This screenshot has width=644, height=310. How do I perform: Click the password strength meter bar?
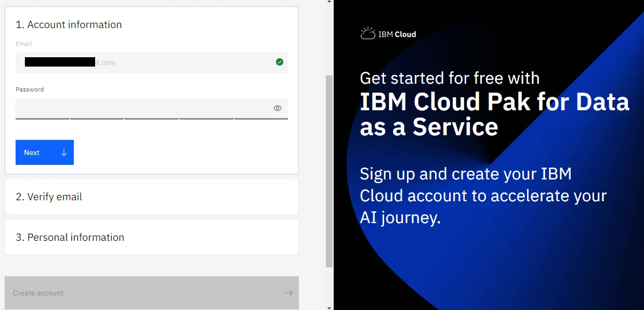tap(152, 119)
